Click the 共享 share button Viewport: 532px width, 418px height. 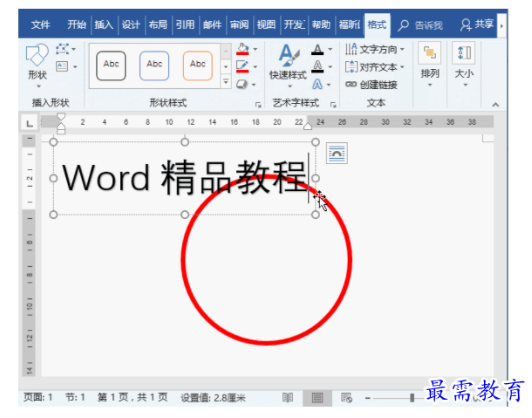(477, 24)
